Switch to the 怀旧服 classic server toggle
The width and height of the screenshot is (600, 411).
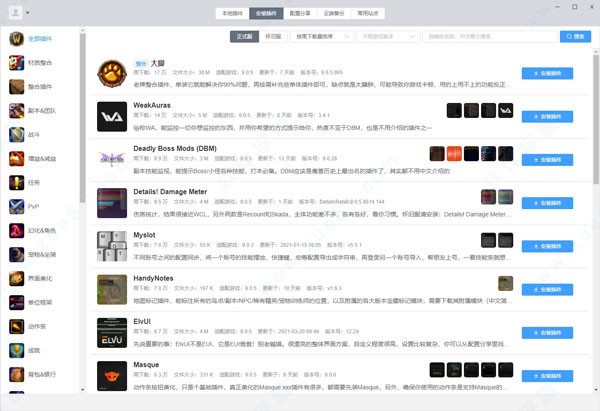273,36
